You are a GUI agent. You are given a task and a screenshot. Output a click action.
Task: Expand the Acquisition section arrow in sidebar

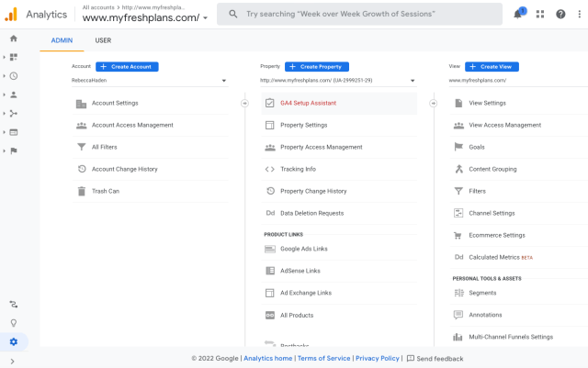point(4,114)
